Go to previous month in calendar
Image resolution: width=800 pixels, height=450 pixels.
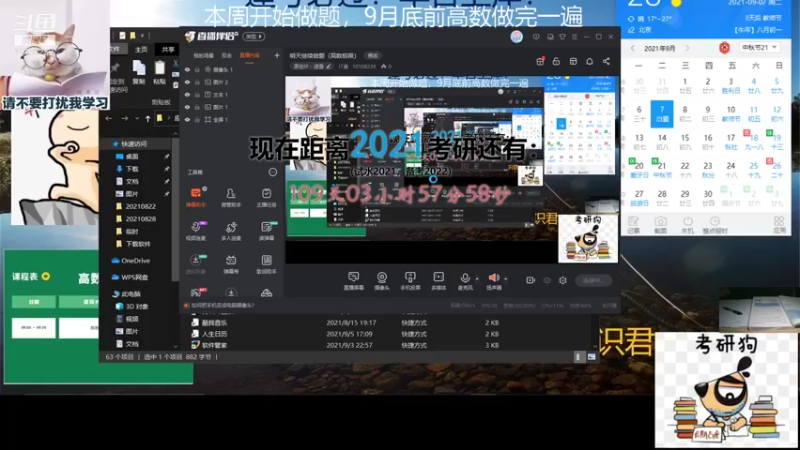point(633,48)
